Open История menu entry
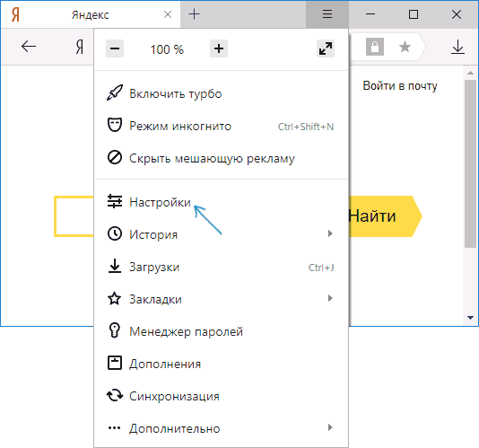 tap(222, 234)
